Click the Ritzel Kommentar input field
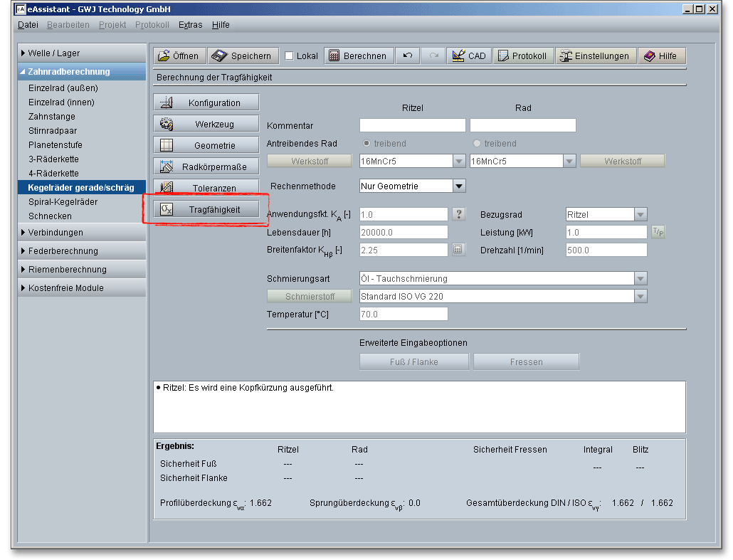The image size is (733, 560). [x=413, y=126]
